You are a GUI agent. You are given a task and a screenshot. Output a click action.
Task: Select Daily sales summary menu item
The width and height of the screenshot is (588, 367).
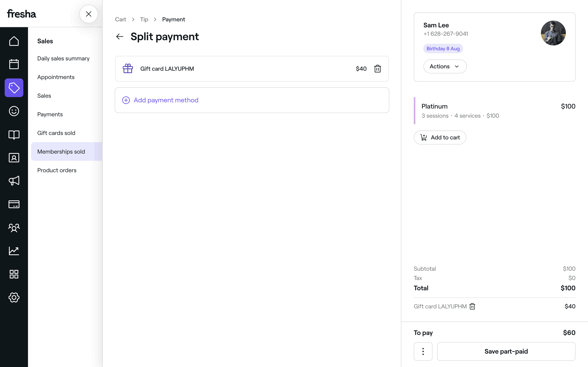point(63,58)
